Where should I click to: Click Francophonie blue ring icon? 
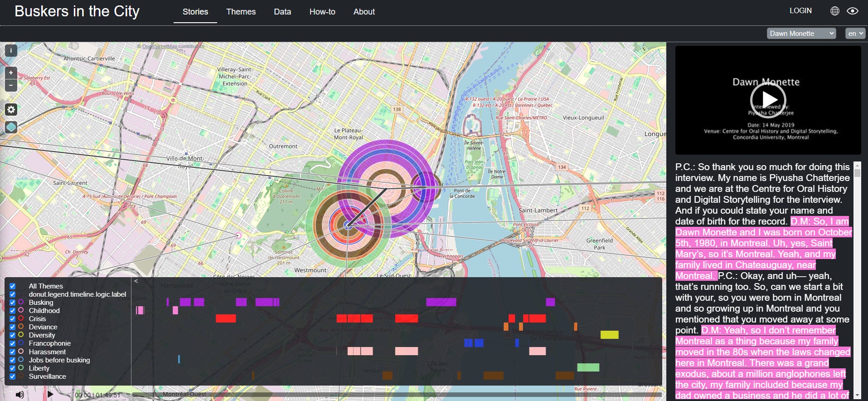click(21, 343)
